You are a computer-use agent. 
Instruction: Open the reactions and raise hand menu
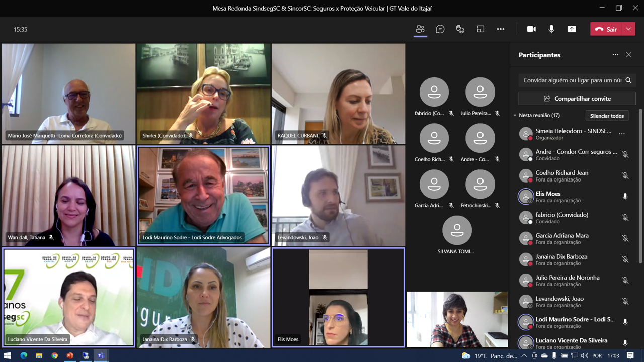tap(460, 29)
